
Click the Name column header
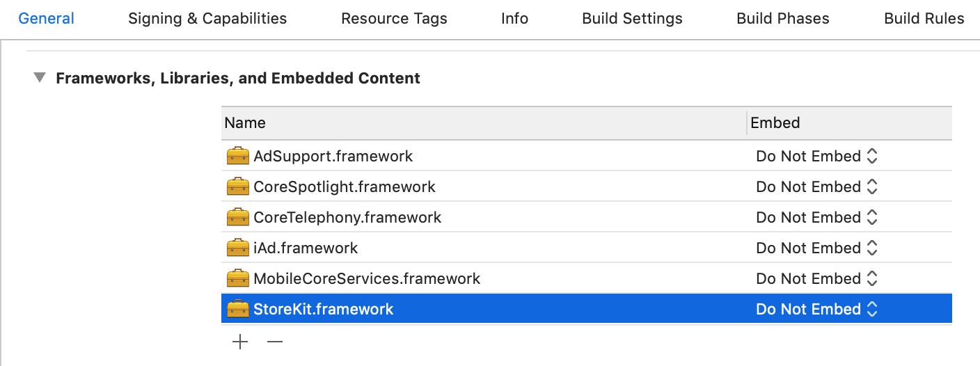tap(245, 123)
